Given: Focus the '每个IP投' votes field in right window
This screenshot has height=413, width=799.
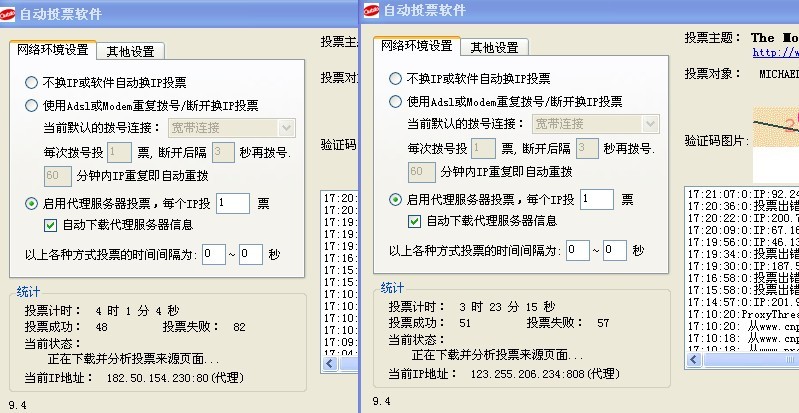Looking at the screenshot, I should click(x=596, y=199).
